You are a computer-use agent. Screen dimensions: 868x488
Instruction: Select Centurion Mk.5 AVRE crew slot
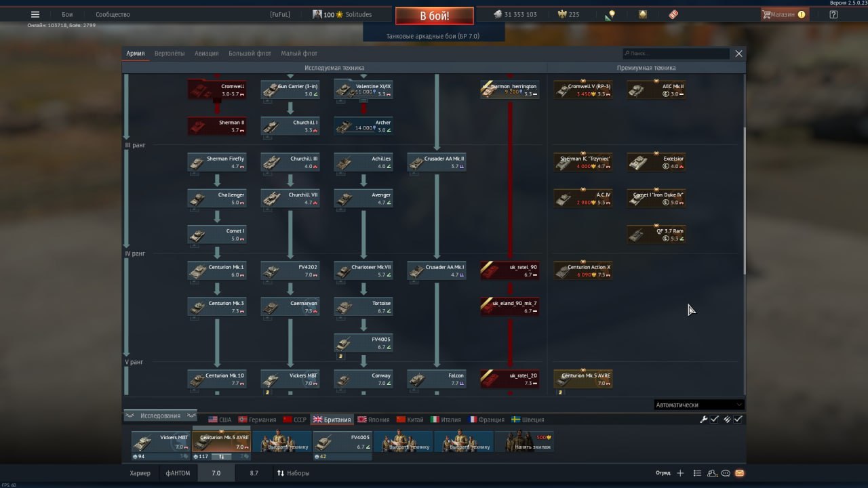point(222,442)
